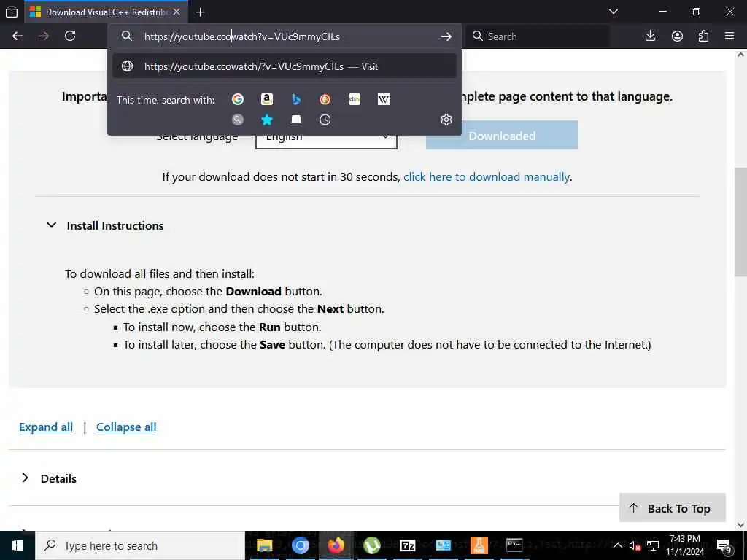Open the Windows Start menu
The image size is (747, 560).
coord(18,545)
